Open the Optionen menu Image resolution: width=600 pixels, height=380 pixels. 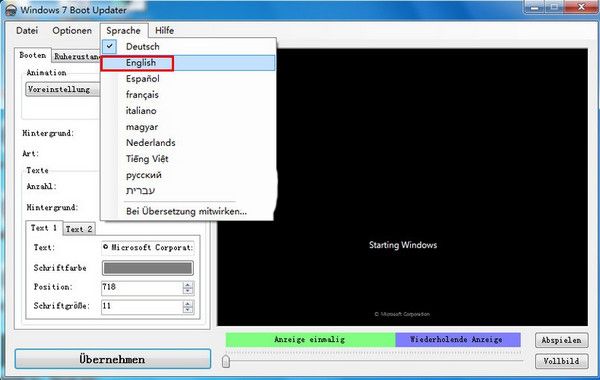tap(72, 31)
